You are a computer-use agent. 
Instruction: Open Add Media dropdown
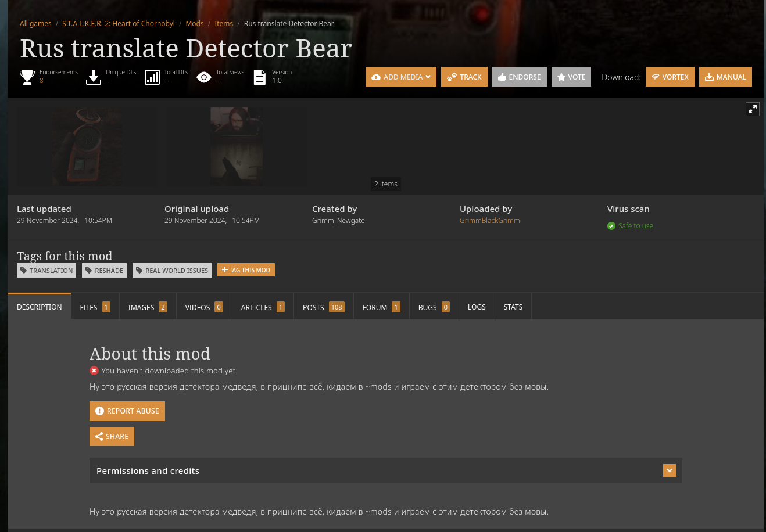click(x=401, y=77)
